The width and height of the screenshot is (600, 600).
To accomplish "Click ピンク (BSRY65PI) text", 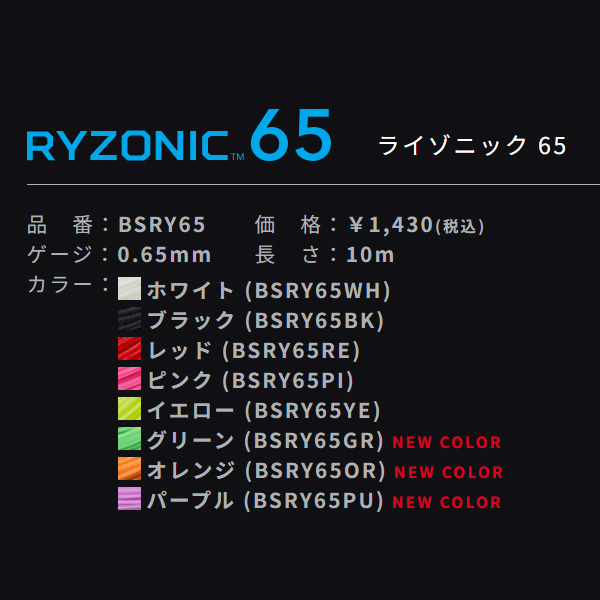I will 251,380.
